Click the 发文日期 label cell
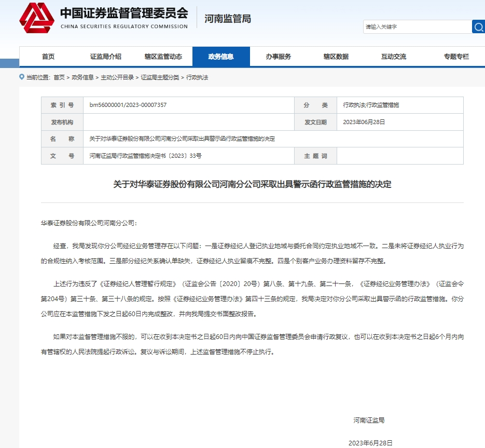Screen dimensions: 485x448 [x=315, y=122]
